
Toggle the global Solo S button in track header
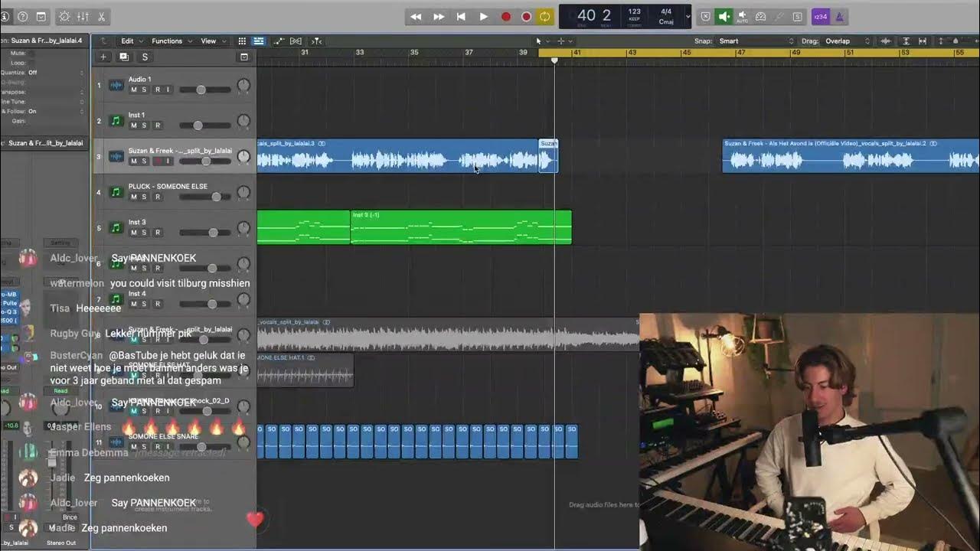pyautogui.click(x=145, y=57)
